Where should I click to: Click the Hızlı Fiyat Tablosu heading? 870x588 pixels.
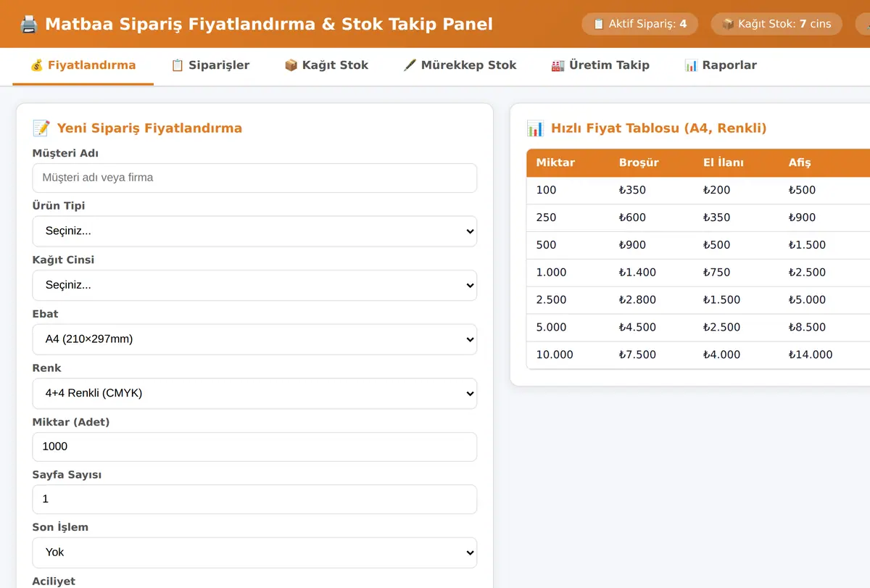point(659,128)
